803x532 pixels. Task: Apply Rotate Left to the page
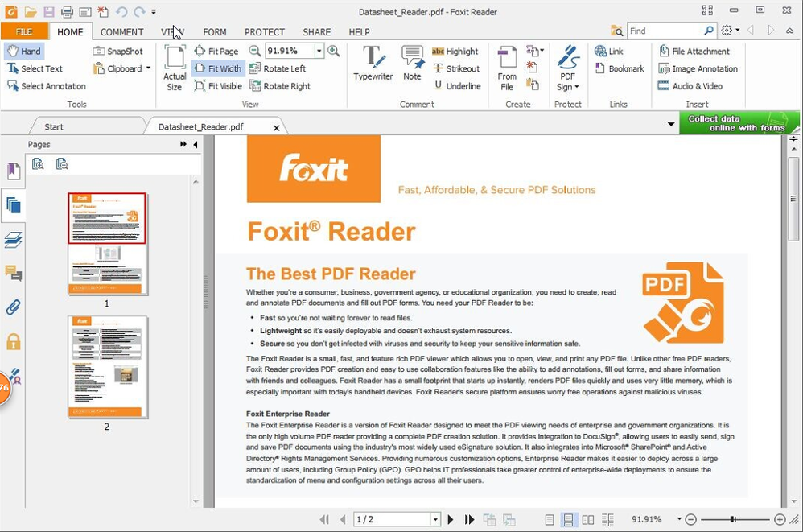click(286, 68)
